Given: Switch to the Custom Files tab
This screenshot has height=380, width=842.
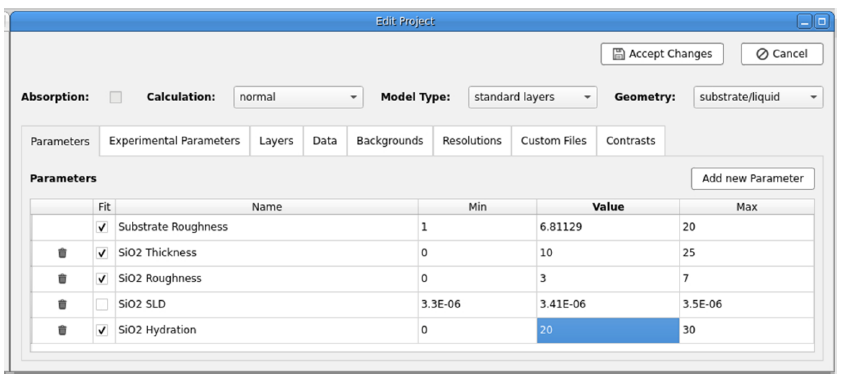Looking at the screenshot, I should pyautogui.click(x=554, y=141).
